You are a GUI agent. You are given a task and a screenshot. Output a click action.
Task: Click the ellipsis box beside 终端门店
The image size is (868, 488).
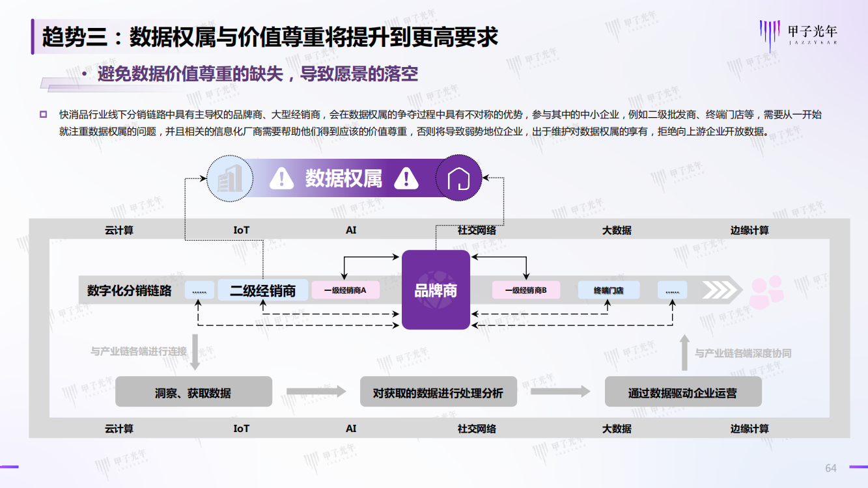tap(672, 290)
